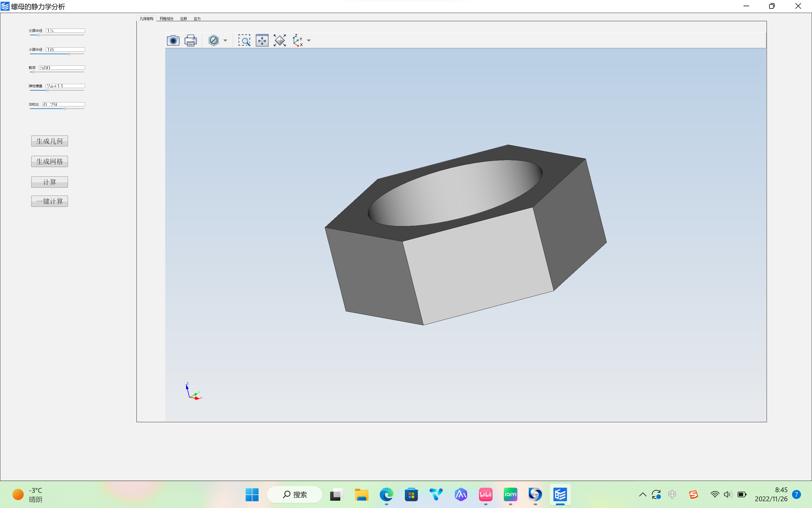Screen dimensions: 812x508
Task: Open clipping options dropdown arrow
Action: (225, 41)
